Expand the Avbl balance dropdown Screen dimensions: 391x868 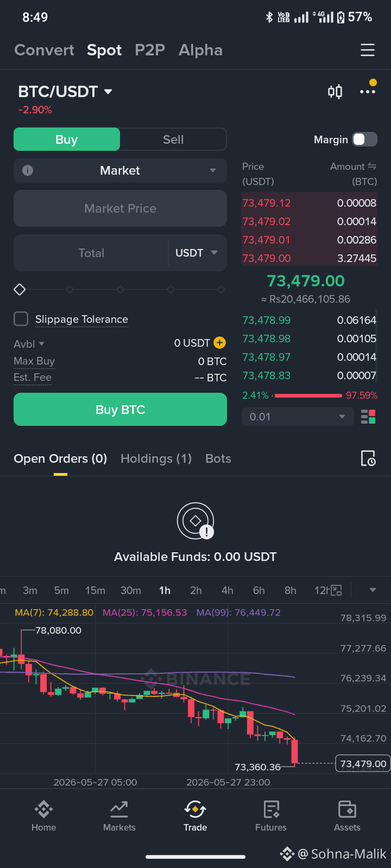coord(29,344)
